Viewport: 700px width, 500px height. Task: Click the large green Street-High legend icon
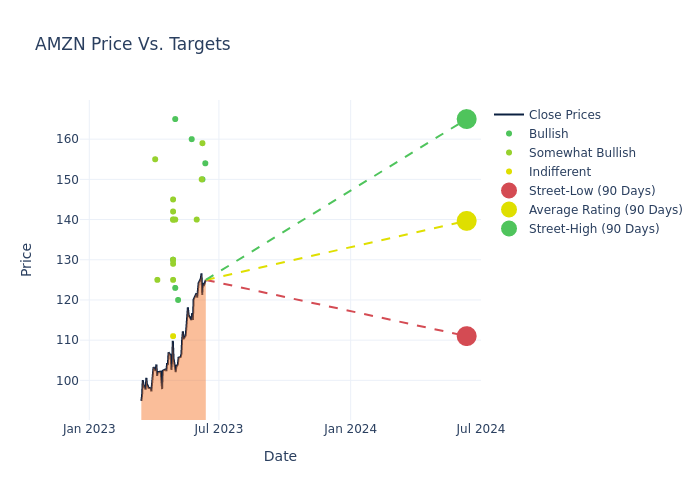click(x=509, y=229)
